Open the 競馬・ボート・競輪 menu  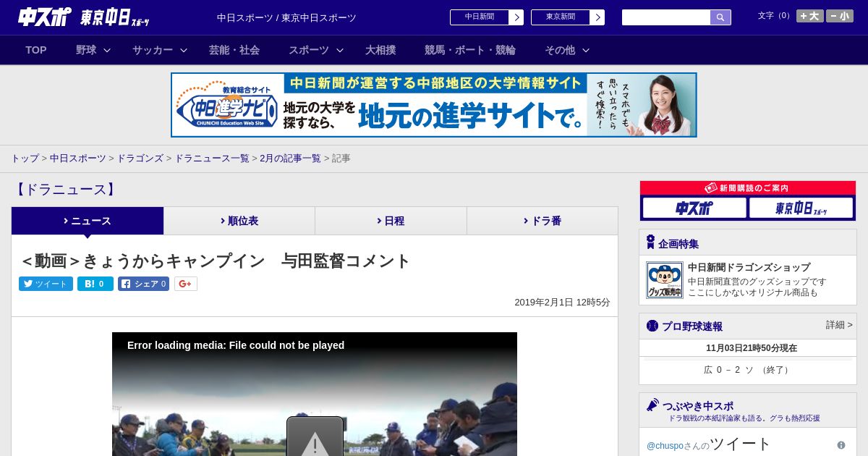pos(470,50)
